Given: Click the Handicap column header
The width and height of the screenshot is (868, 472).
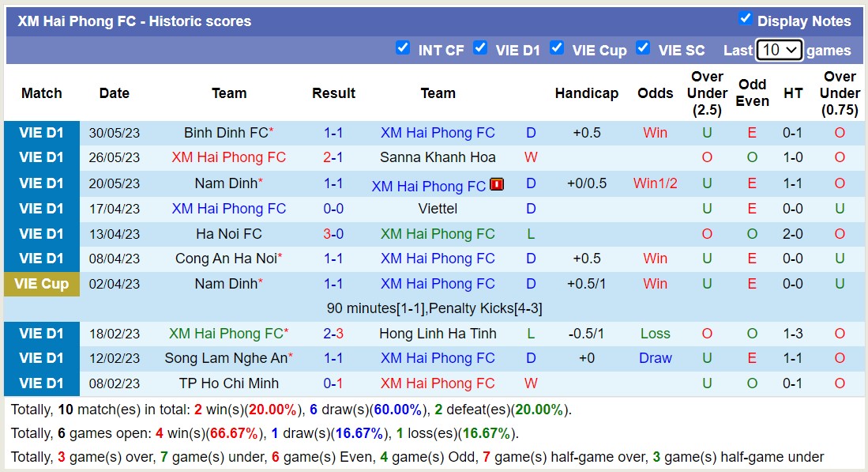Looking at the screenshot, I should coord(587,93).
